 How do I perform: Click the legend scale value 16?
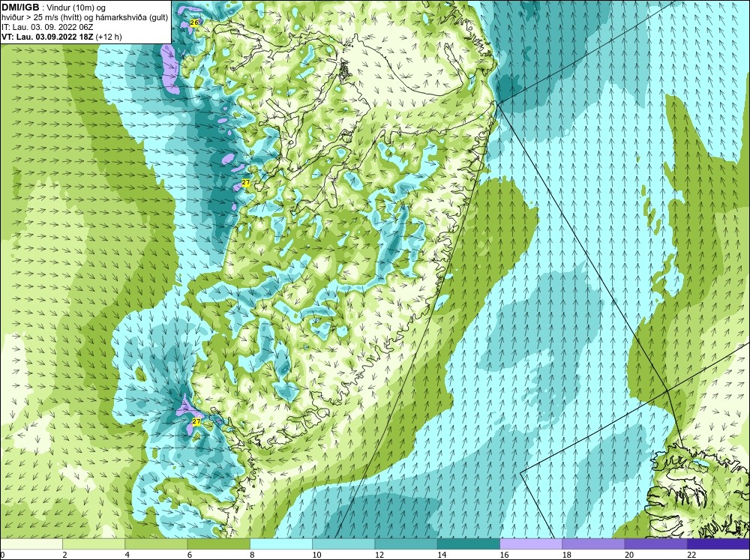pos(504,555)
